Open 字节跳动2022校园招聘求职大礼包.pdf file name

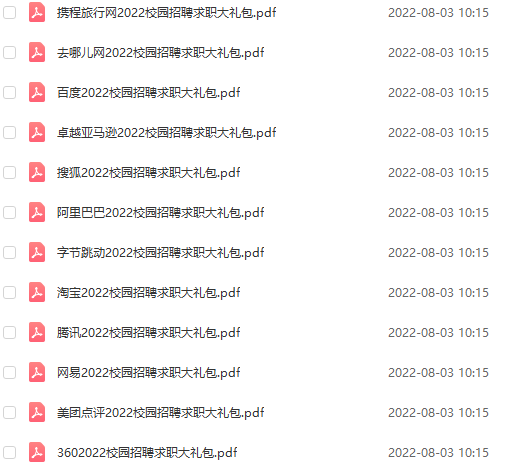tap(160, 253)
